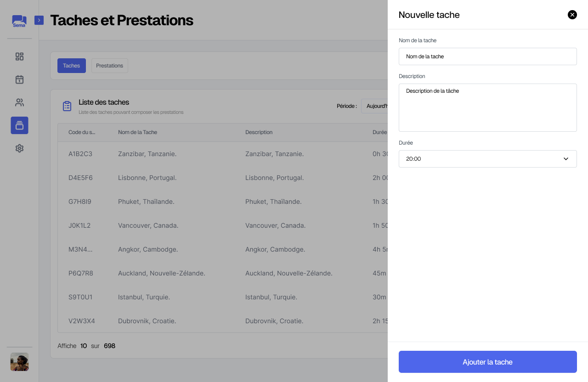Click into the Description text area

click(487, 107)
